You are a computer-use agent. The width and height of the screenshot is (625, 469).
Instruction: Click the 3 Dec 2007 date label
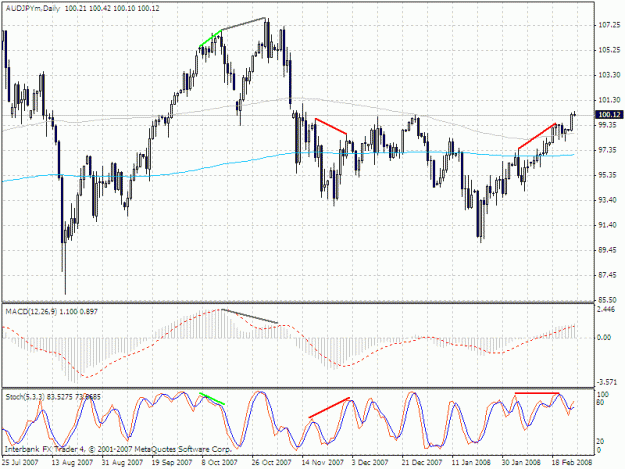(369, 462)
